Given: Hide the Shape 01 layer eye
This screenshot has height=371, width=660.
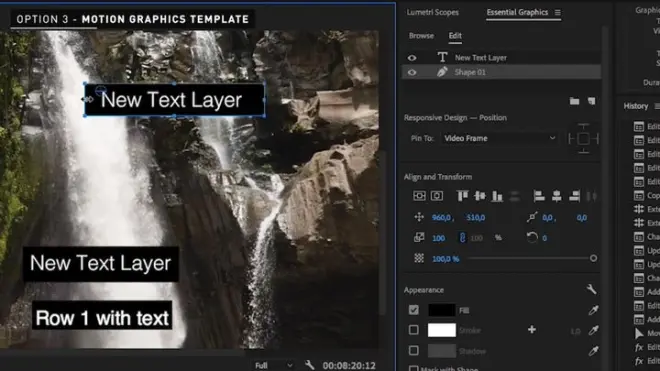Looking at the screenshot, I should tap(412, 72).
